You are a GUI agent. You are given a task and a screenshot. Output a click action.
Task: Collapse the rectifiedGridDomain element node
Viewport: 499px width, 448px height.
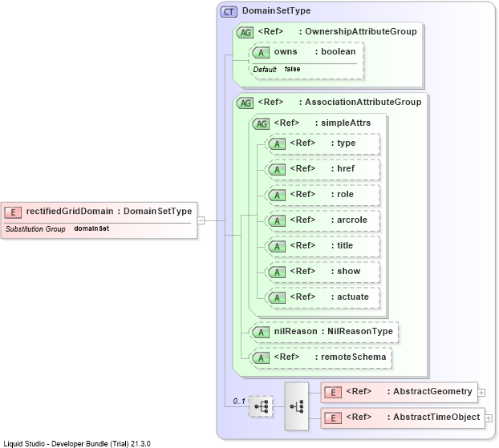[201, 220]
